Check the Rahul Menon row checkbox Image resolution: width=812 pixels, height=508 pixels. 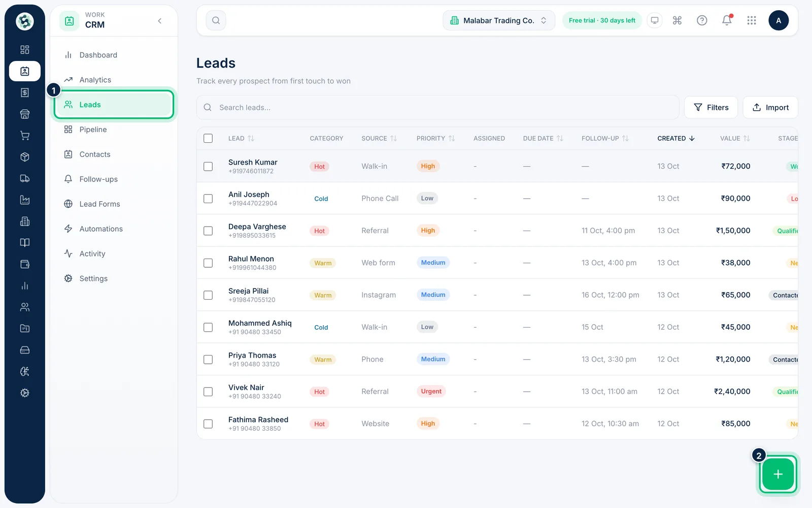tap(208, 263)
